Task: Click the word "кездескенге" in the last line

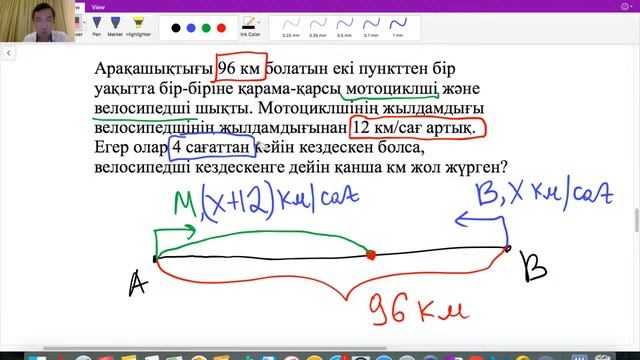Action: tap(239, 167)
